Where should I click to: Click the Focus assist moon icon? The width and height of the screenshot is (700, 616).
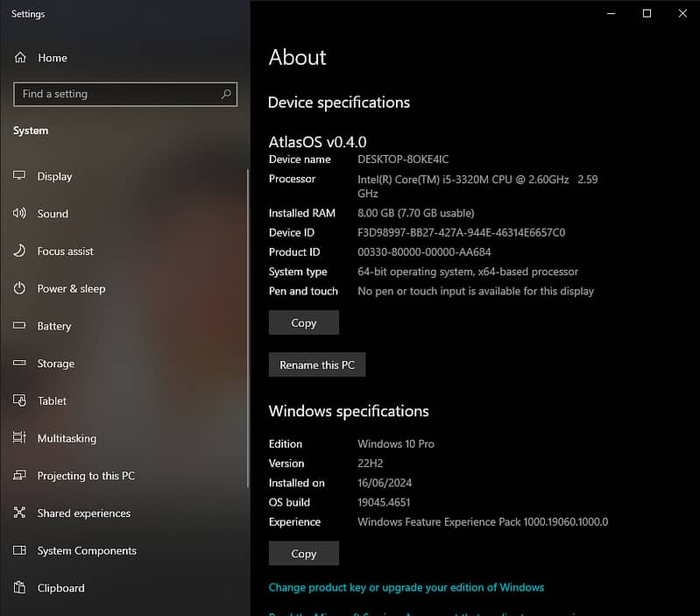tap(20, 251)
